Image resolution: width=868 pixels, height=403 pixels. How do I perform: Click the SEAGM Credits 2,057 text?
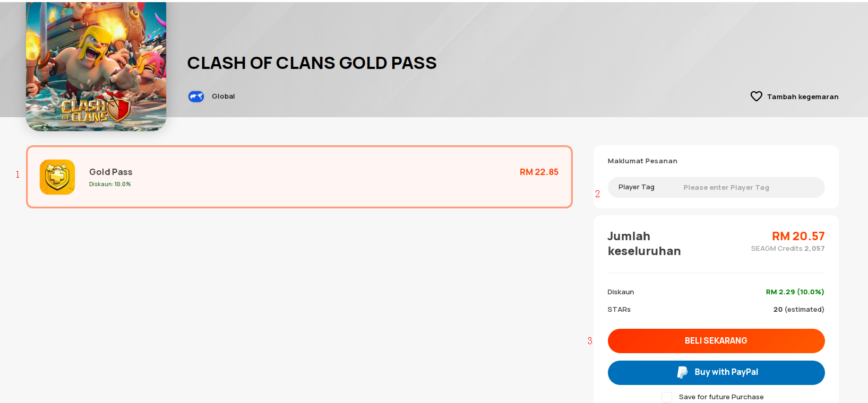click(x=788, y=249)
